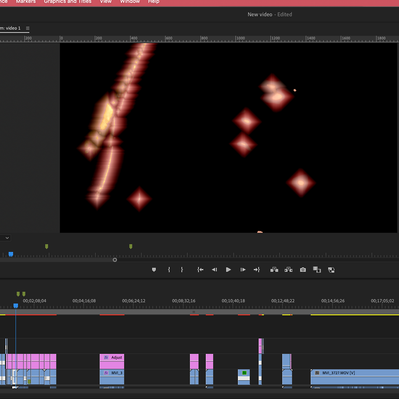
Task: Click the Add Marker button in Program Monitor
Action: 154,270
